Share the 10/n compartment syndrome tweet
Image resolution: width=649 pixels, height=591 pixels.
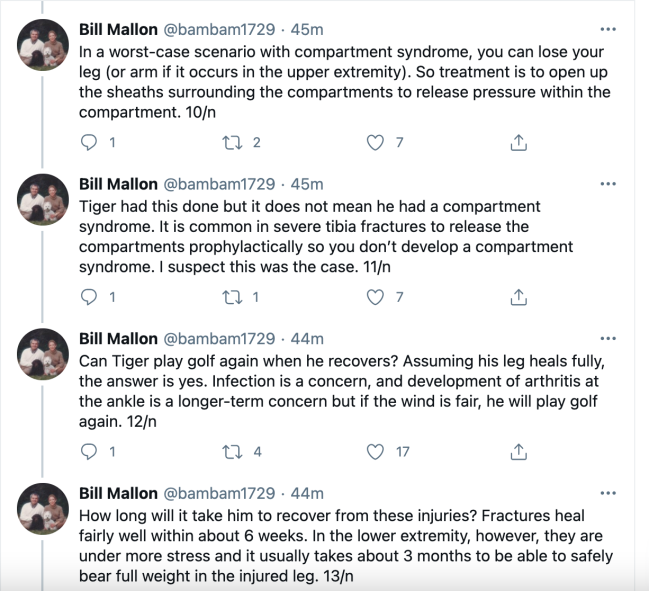pos(518,143)
